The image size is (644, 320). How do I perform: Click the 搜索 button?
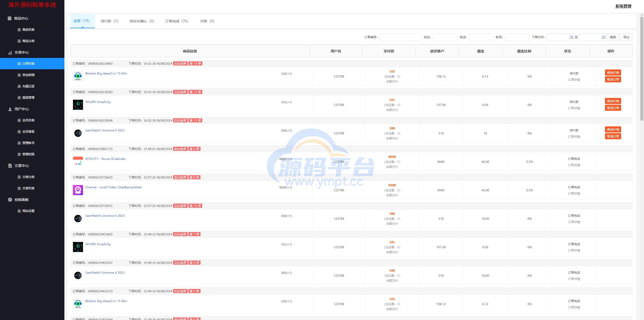(613, 37)
